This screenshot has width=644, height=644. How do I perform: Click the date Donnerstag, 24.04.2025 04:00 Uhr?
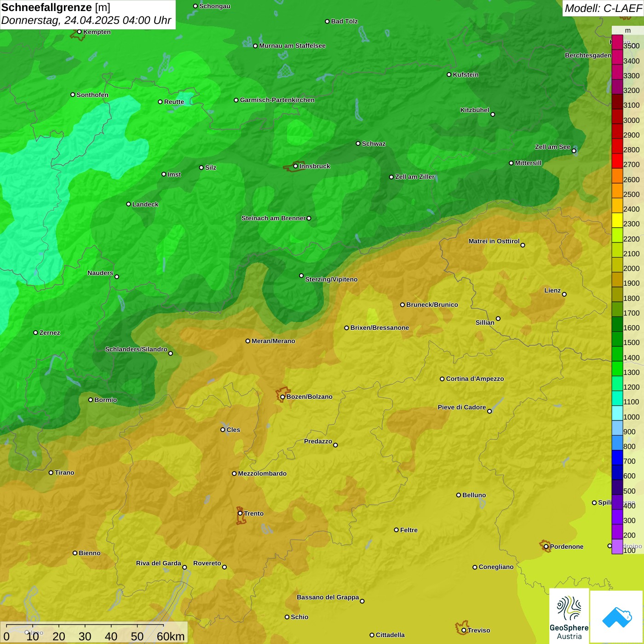point(86,21)
